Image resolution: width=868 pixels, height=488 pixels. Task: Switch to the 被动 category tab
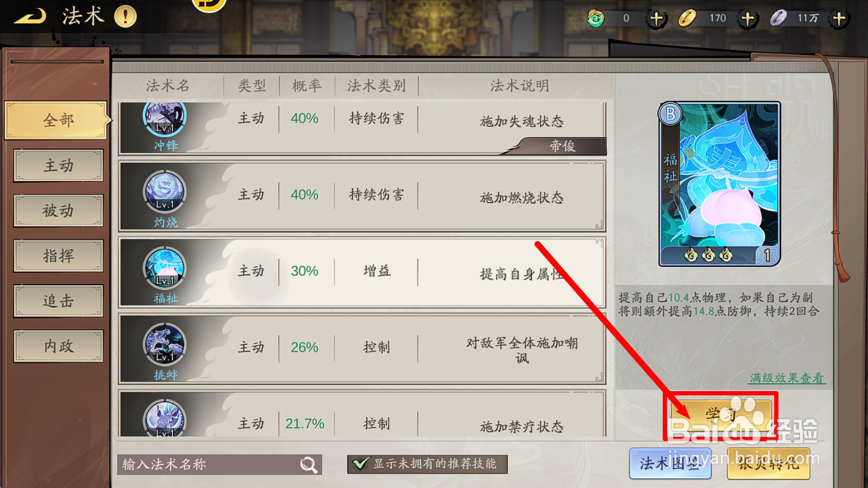coord(58,211)
